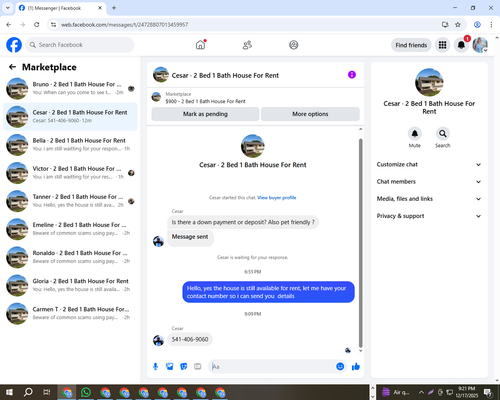The width and height of the screenshot is (500, 400).
Task: Open Windows notification center icon
Action: coord(488,392)
